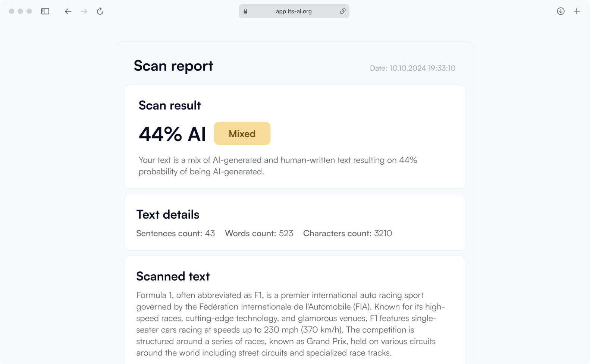
Task: Toggle the browser sidebar icon
Action: click(x=45, y=11)
